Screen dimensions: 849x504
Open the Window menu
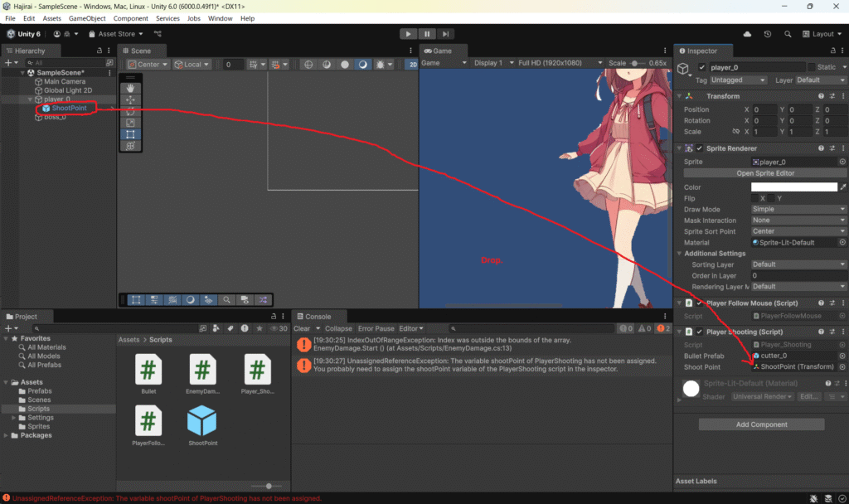click(x=220, y=18)
